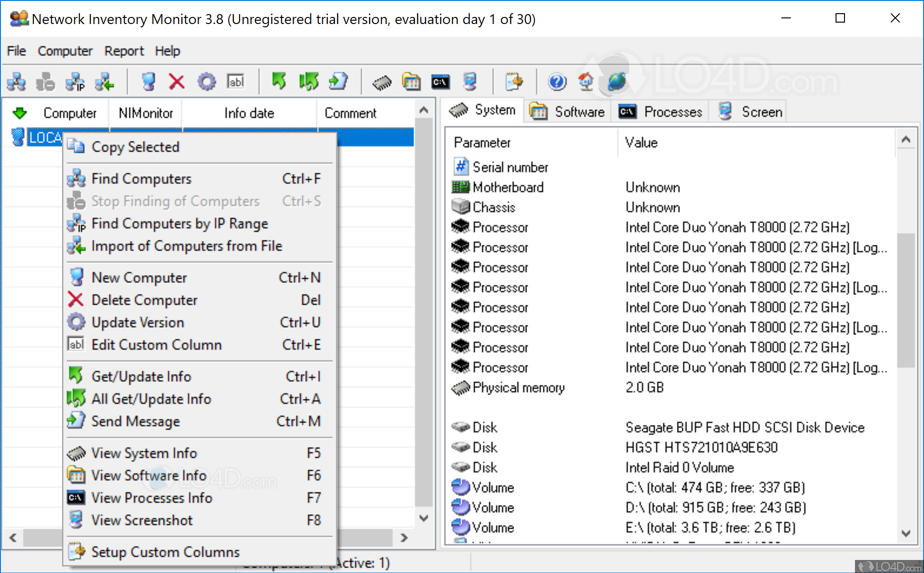This screenshot has width=924, height=573.
Task: Delete the selected computer using the red X icon
Action: click(x=176, y=81)
